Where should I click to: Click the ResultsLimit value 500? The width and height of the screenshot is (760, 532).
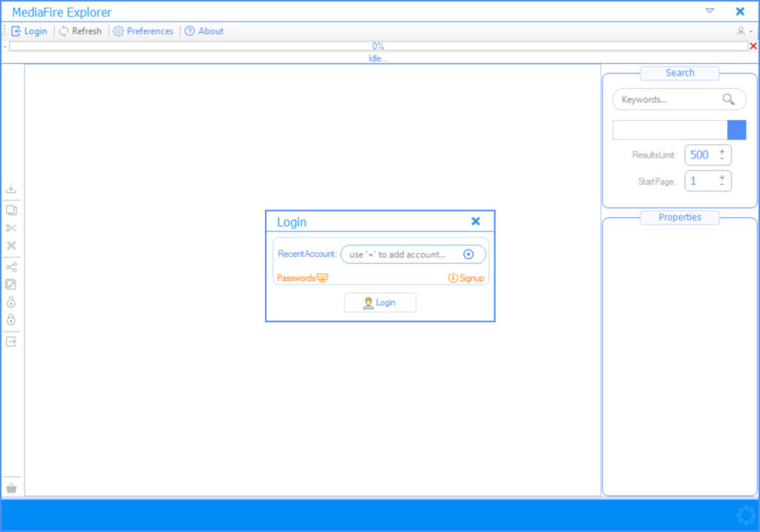[x=699, y=155]
